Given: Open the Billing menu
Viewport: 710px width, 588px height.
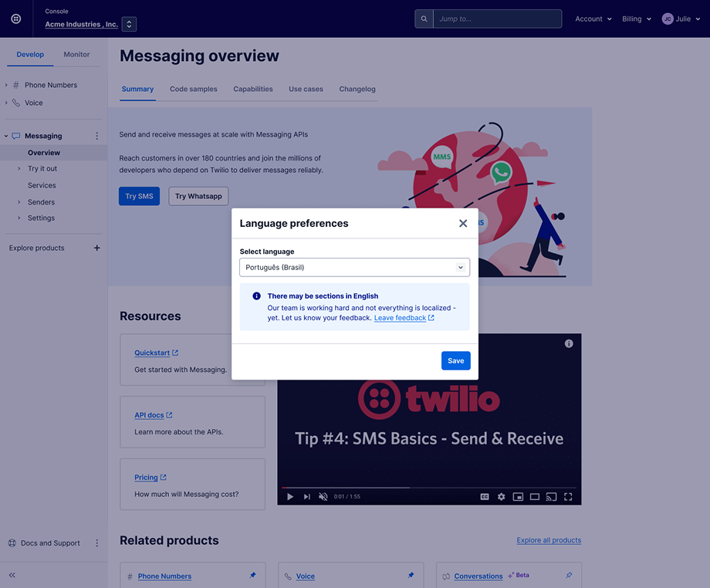Looking at the screenshot, I should tap(636, 19).
